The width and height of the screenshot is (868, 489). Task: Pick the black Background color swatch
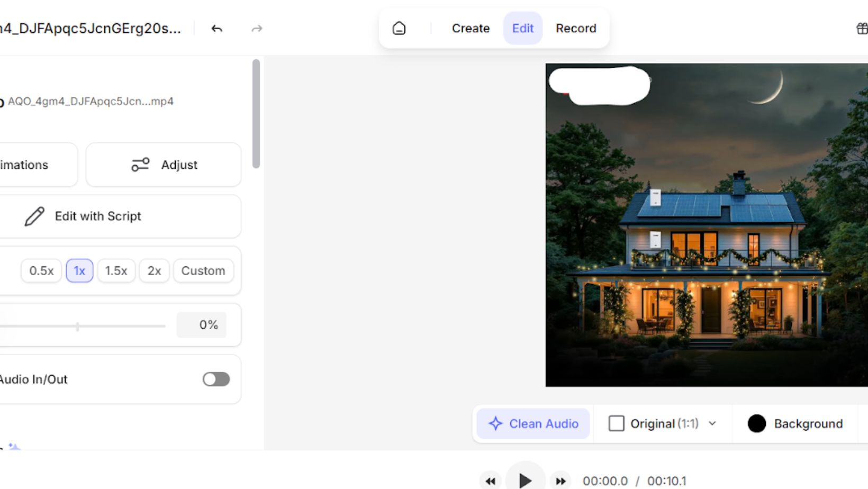pyautogui.click(x=757, y=423)
